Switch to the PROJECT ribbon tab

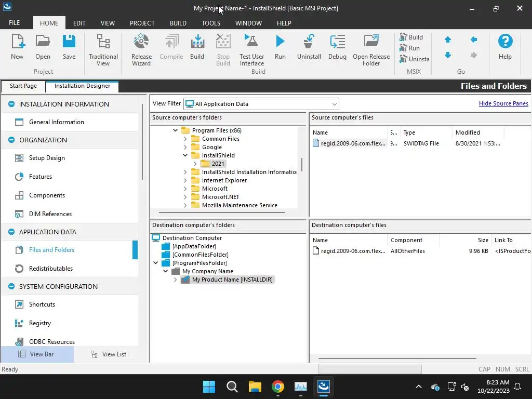click(142, 23)
